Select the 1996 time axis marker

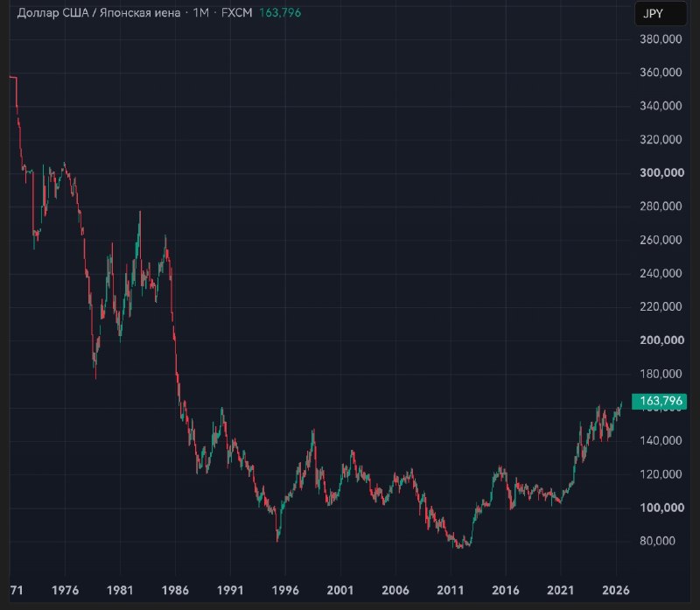pos(285,591)
